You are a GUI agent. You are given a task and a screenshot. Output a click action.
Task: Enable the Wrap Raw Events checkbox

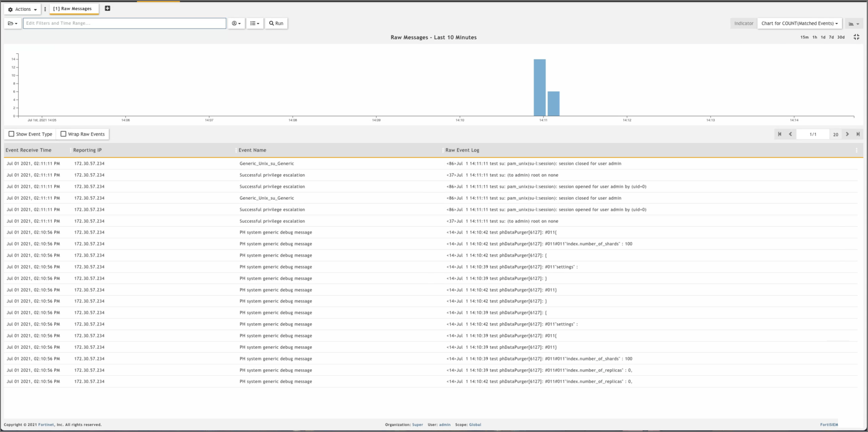[x=64, y=134]
